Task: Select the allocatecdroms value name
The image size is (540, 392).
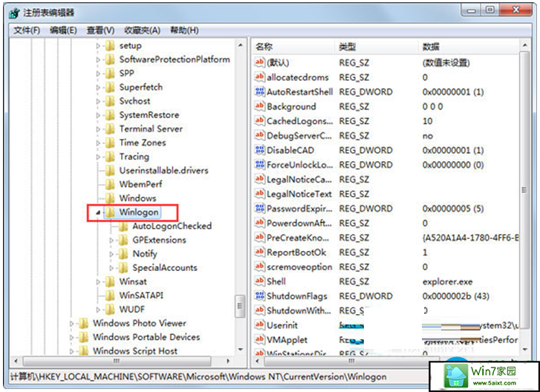Action: point(298,77)
